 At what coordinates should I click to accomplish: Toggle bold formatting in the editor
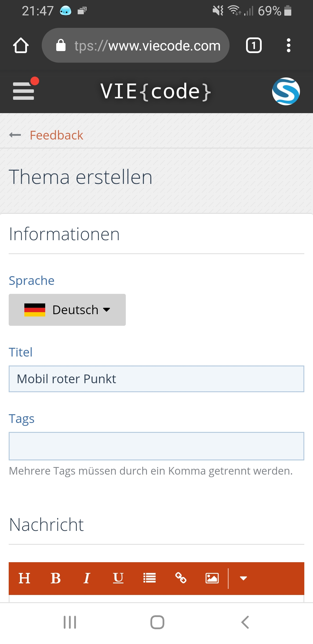56,578
